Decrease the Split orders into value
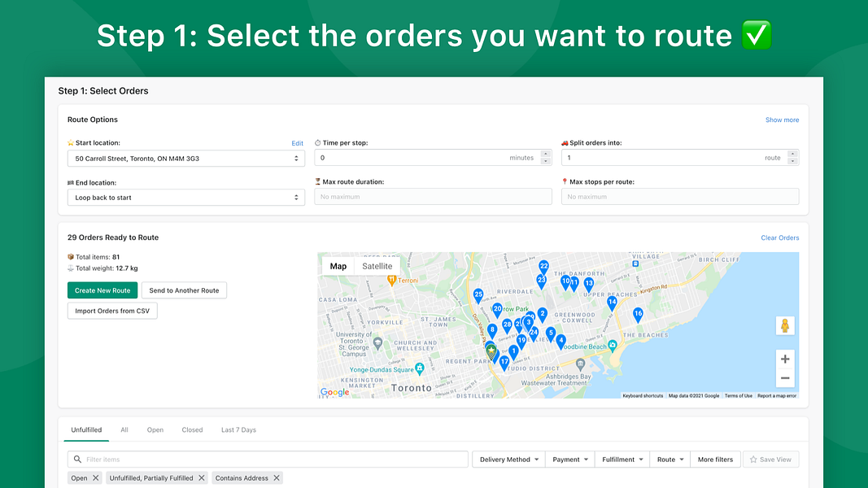868x488 pixels. tap(792, 161)
